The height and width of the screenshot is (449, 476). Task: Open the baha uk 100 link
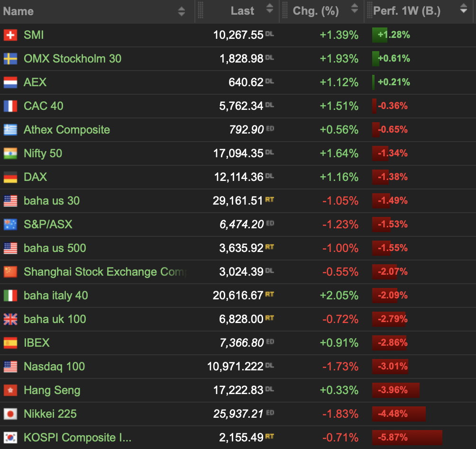(x=55, y=319)
